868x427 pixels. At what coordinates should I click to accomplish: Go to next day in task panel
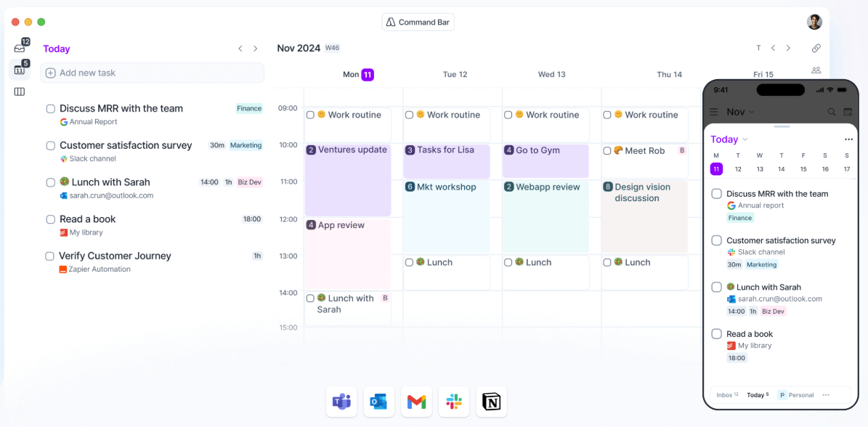[x=255, y=49]
